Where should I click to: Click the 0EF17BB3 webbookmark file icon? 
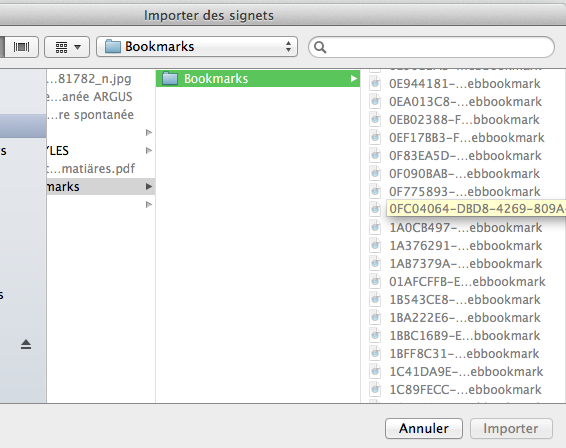[375, 138]
